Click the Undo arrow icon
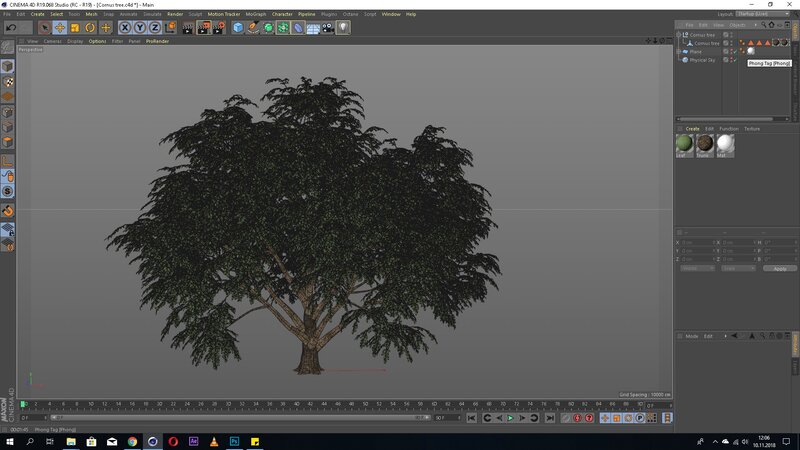Image resolution: width=800 pixels, height=450 pixels. (10, 28)
